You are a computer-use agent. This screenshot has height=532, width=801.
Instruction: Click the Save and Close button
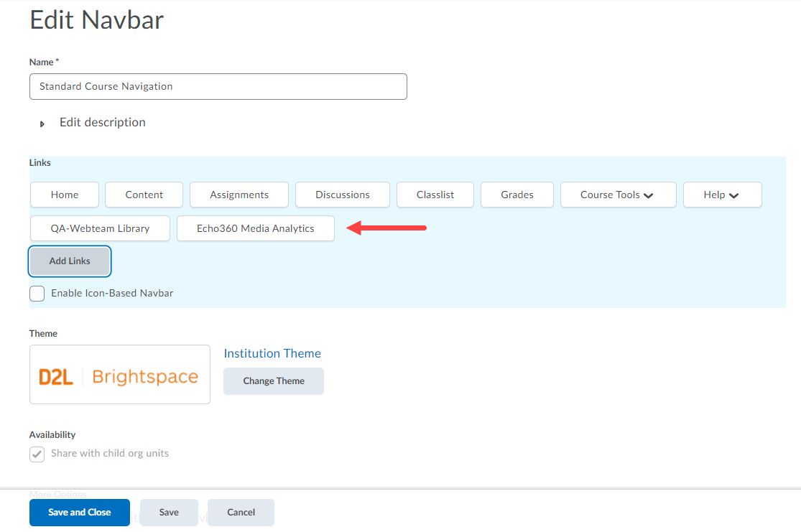(80, 513)
